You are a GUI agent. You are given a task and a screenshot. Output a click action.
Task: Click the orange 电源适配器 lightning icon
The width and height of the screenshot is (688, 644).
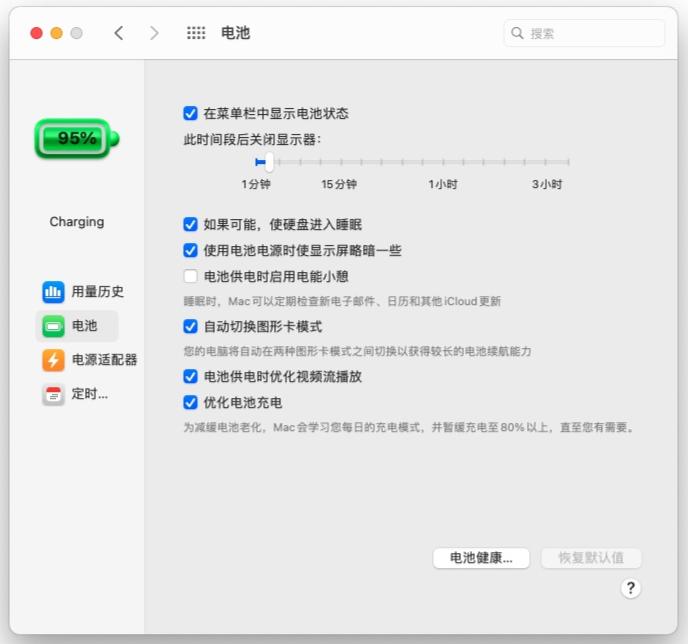54,360
